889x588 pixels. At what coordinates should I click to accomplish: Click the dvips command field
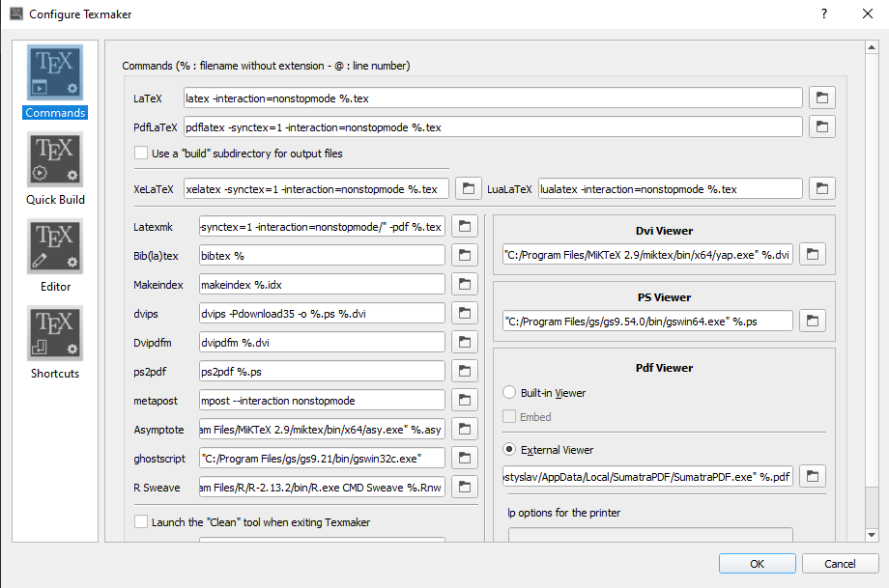(x=322, y=313)
